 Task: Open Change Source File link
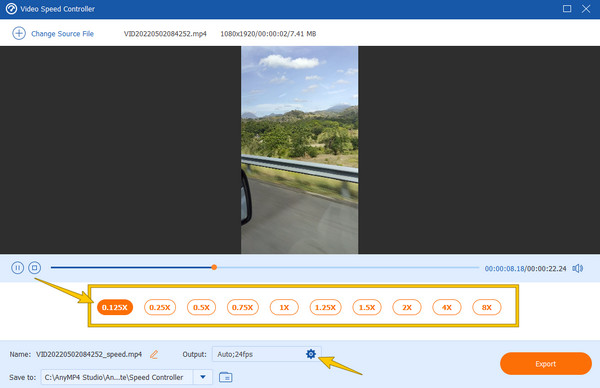[x=62, y=34]
